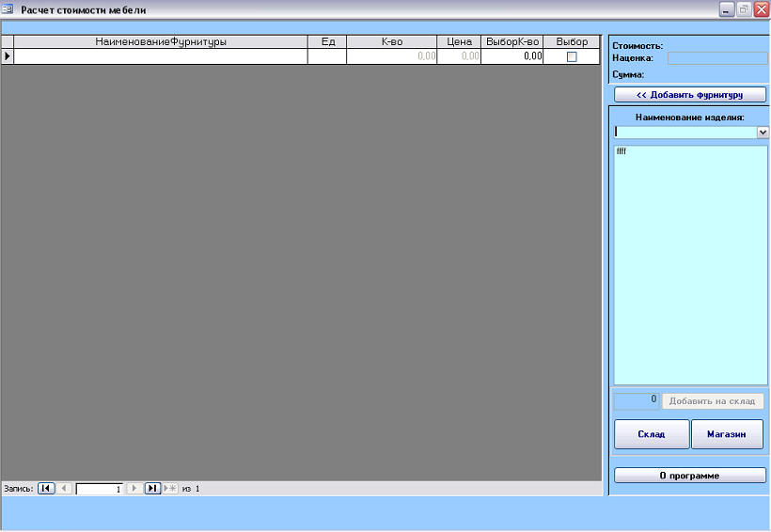Click the record number field
This screenshot has width=771, height=532.
coord(99,489)
